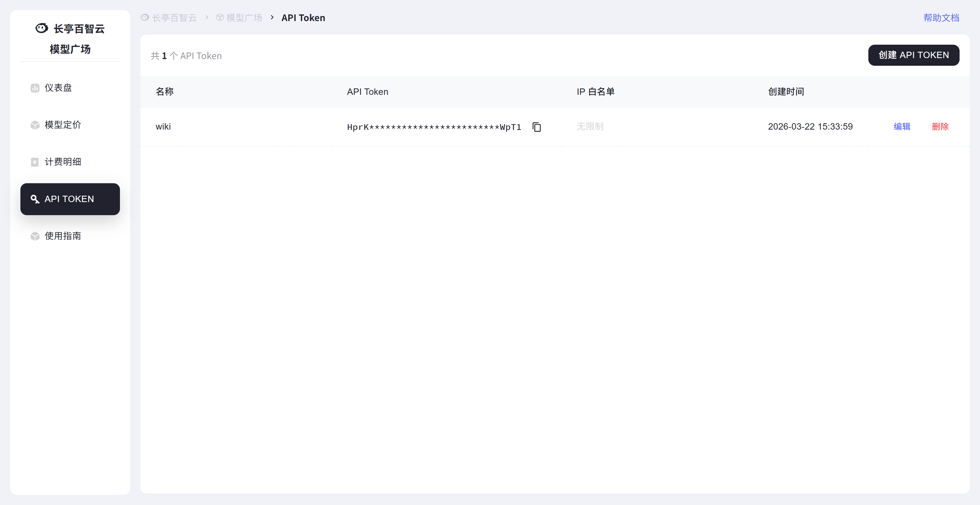Click the breadcrumb 长亭百智云 logo icon
This screenshot has height=505, width=980.
(145, 18)
